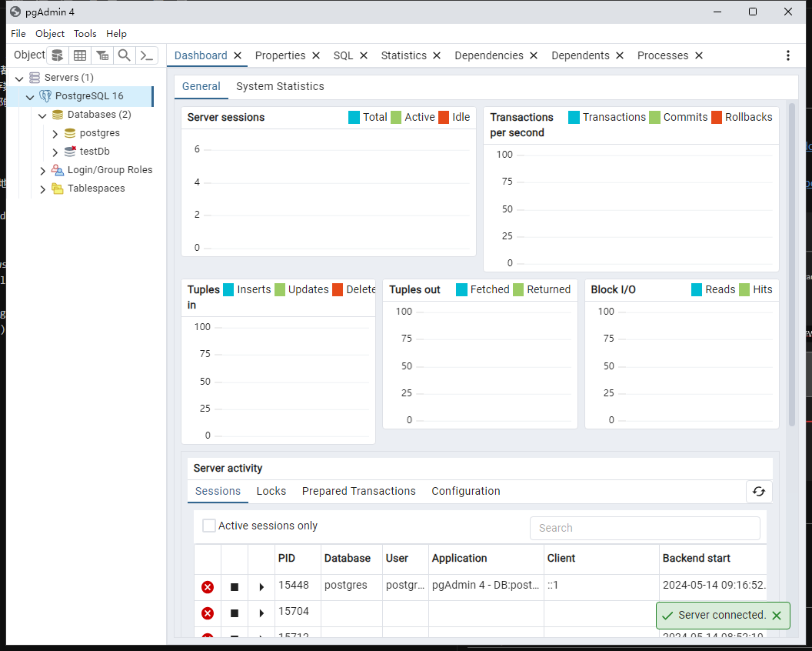The height and width of the screenshot is (651, 812).
Task: Expand the Login/Group Roles node
Action: (42, 171)
